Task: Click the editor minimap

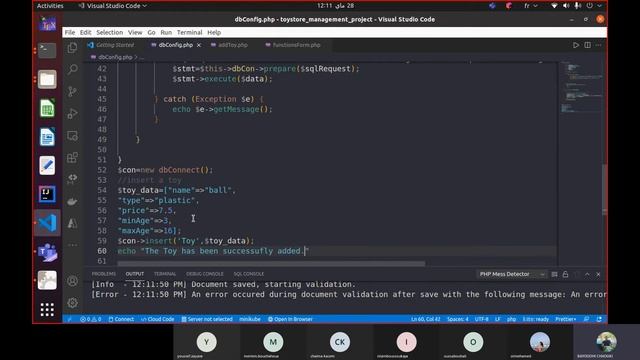Action: 581,88
